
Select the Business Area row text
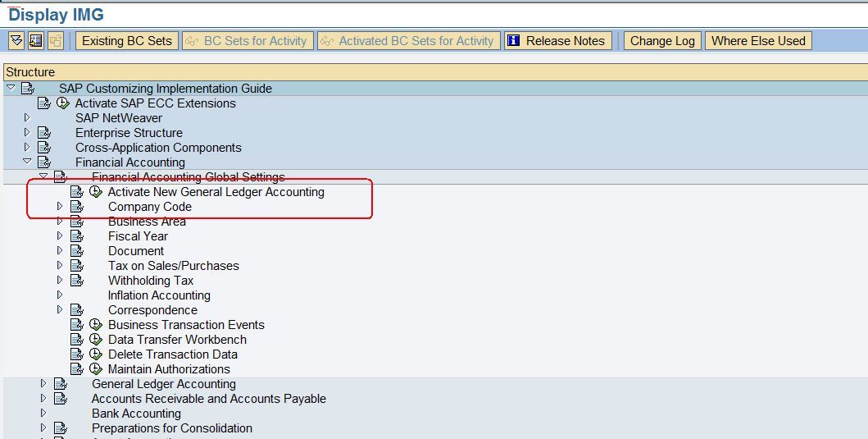(x=147, y=222)
